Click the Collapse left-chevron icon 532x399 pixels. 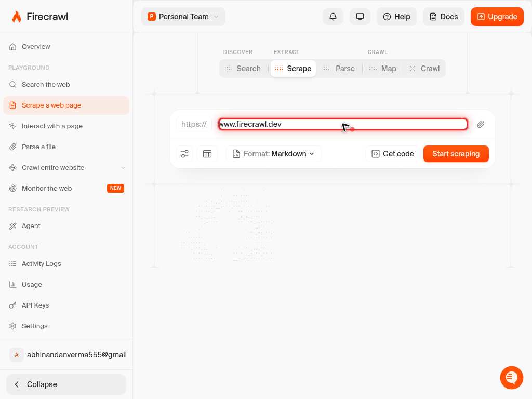17,384
